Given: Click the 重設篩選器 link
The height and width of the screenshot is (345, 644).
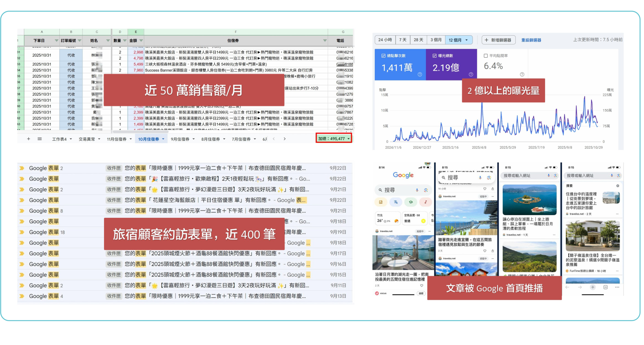Looking at the screenshot, I should 531,40.
